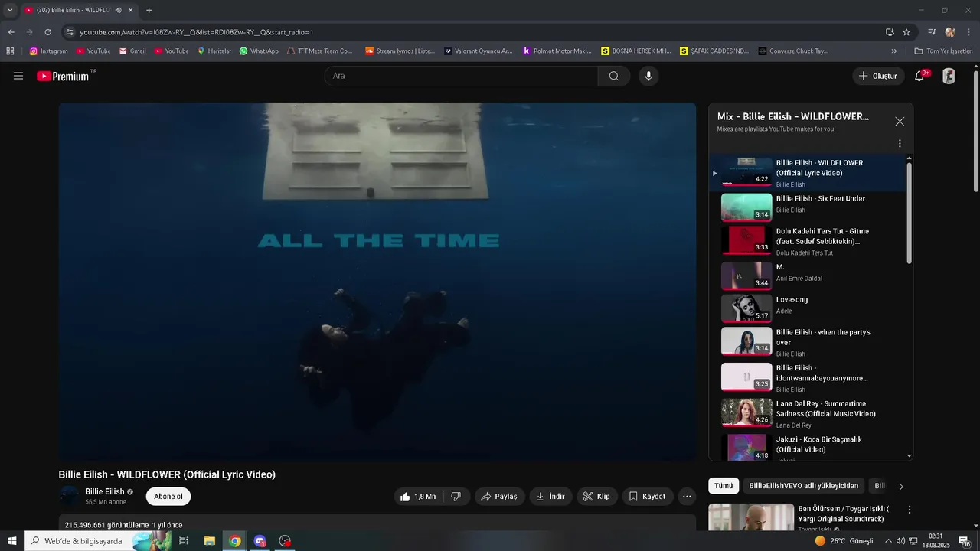Open the tab search dropdown arrow
This screenshot has height=551, width=980.
click(x=10, y=10)
